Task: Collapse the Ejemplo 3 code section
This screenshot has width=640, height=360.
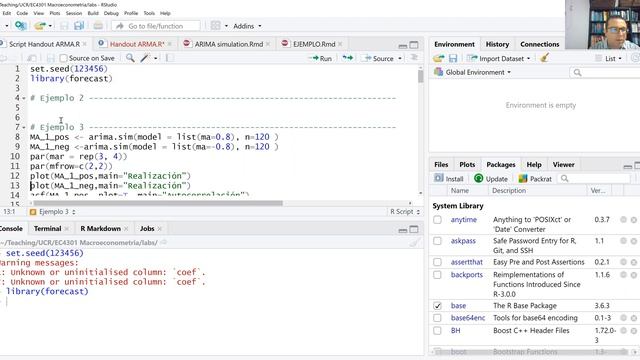Action: (23, 128)
